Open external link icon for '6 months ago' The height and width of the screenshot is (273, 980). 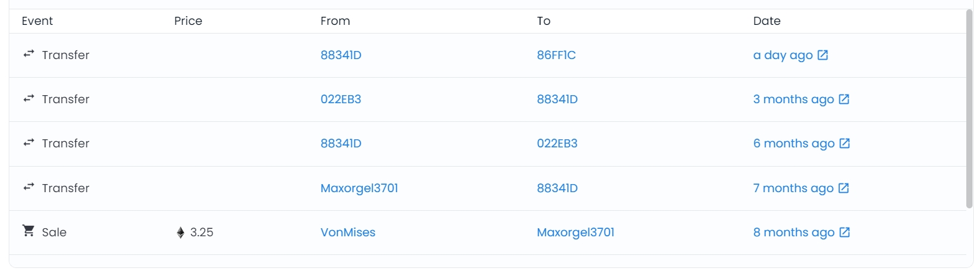(844, 144)
